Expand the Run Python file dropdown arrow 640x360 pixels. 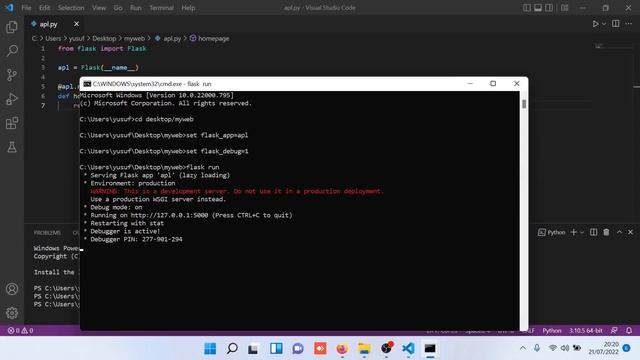[604, 24]
